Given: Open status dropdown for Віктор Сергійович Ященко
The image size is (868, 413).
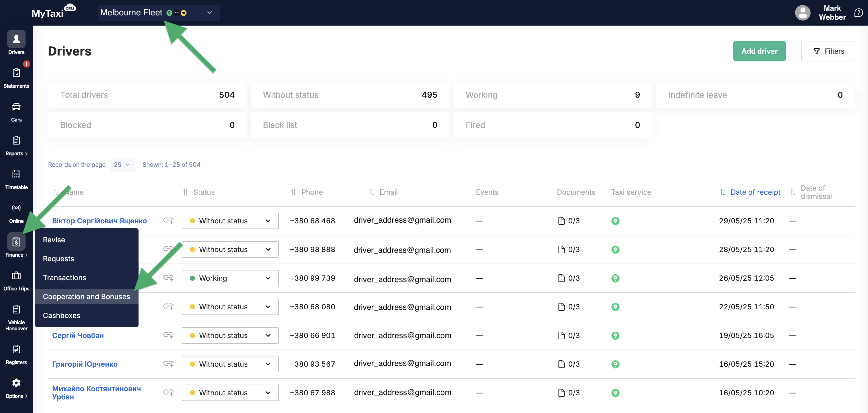Looking at the screenshot, I should point(230,221).
